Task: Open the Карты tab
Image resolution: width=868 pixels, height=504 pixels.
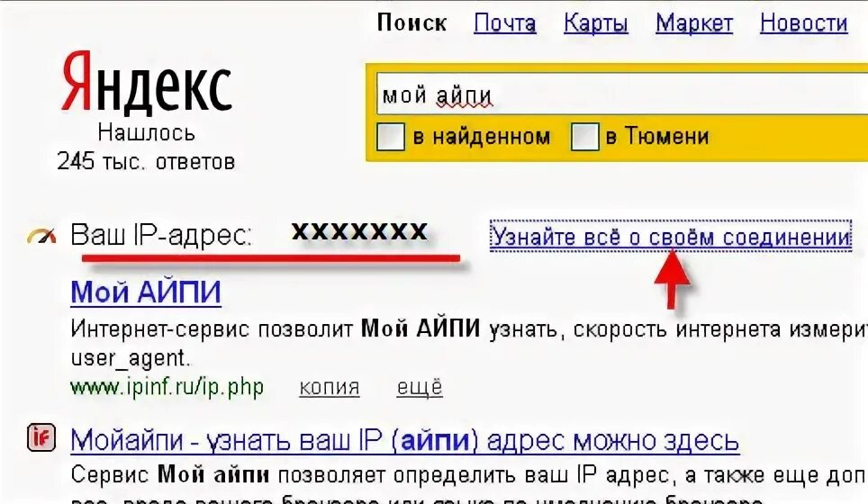Action: (x=596, y=23)
